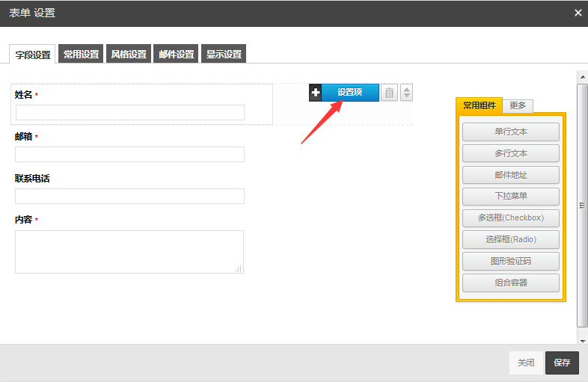The height and width of the screenshot is (382, 588).
Task: Click the plus icon beside 设置项
Action: tap(315, 93)
